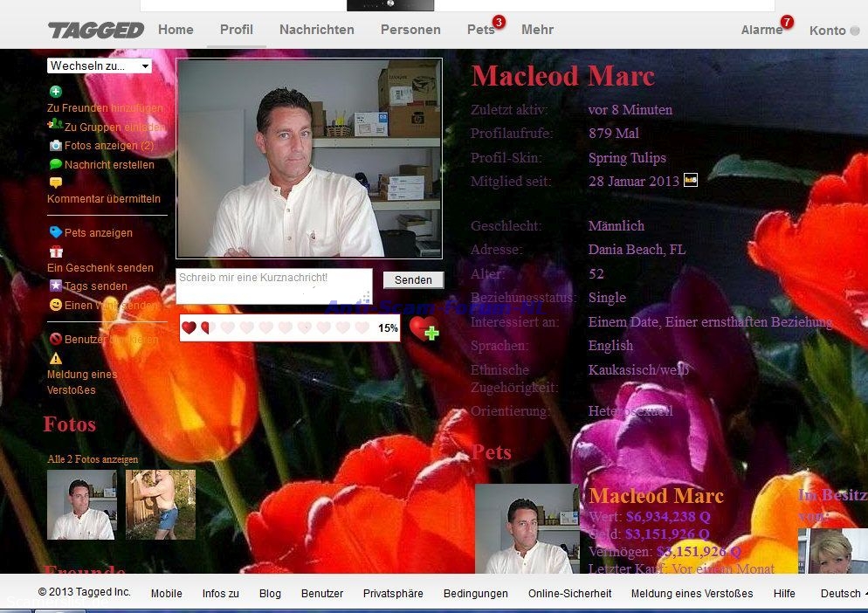
Task: Expand the Mehr menu in navigation
Action: (537, 30)
